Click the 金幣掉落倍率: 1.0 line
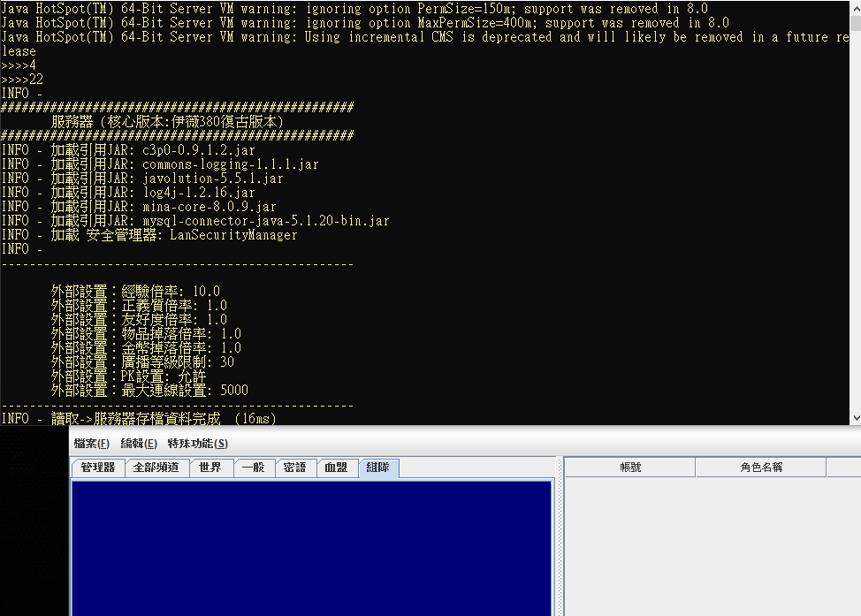 click(x=146, y=348)
